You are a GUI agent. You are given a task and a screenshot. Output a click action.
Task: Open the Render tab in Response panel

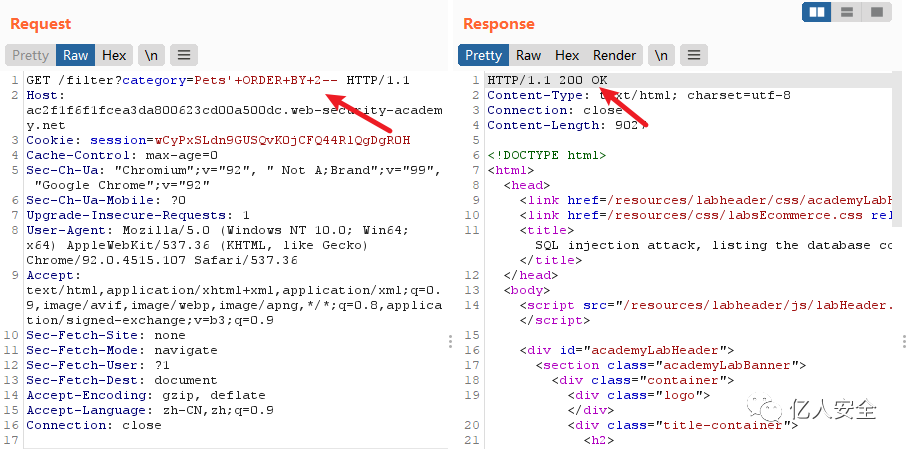pos(614,55)
